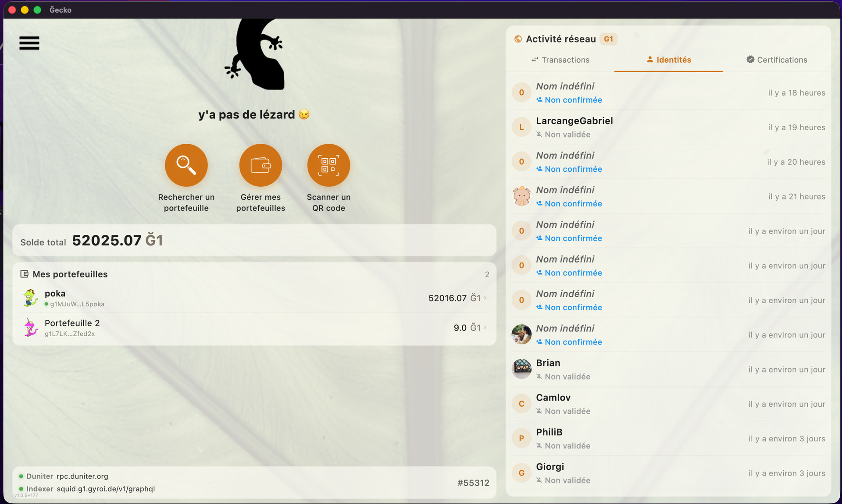Switch to the Certifications tab
This screenshot has height=504, width=842.
777,60
